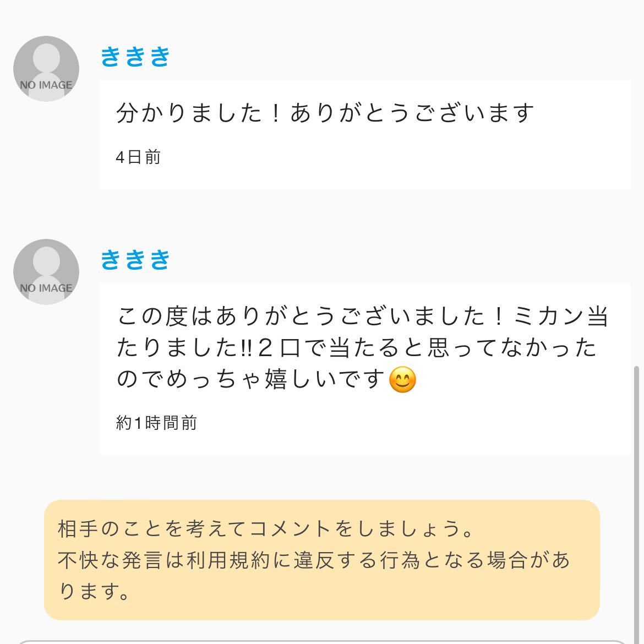The image size is (644, 644).
Task: Click the 約1時間前 timestamp
Action: click(156, 423)
